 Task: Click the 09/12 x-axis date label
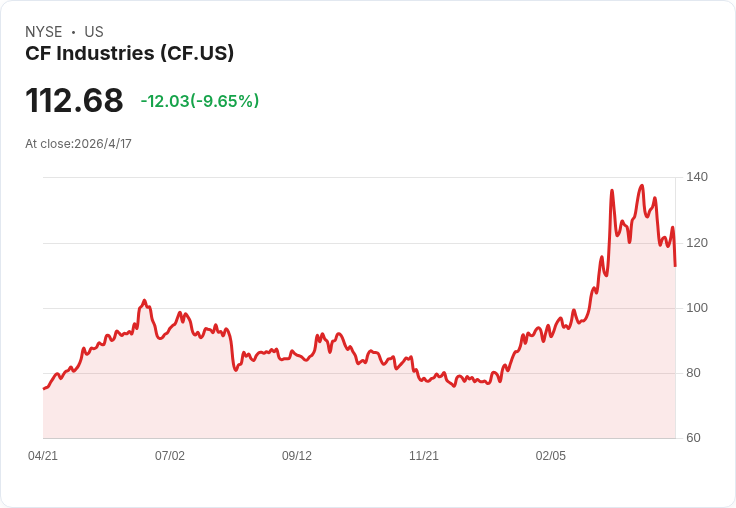[297, 456]
